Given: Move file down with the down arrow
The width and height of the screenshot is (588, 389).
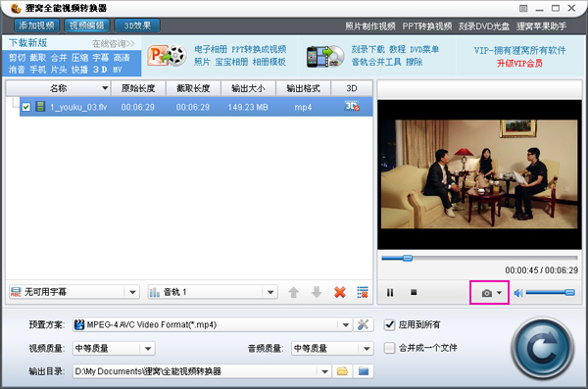Looking at the screenshot, I should click(317, 292).
